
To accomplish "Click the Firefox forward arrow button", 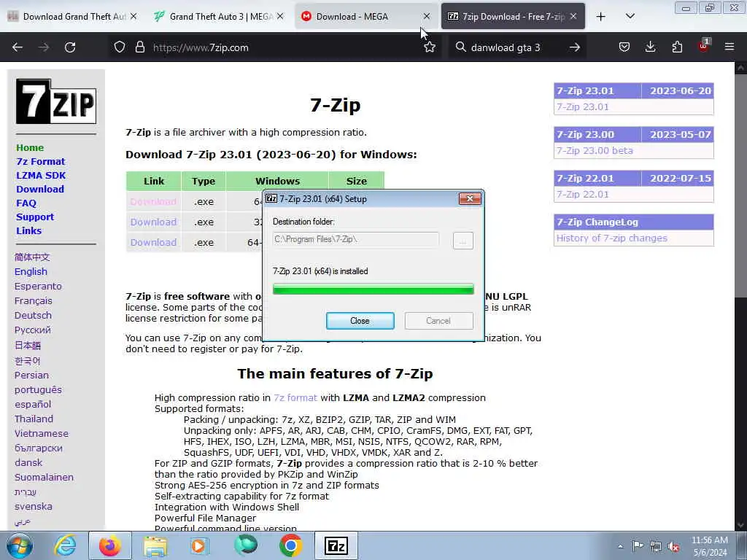I will click(44, 47).
